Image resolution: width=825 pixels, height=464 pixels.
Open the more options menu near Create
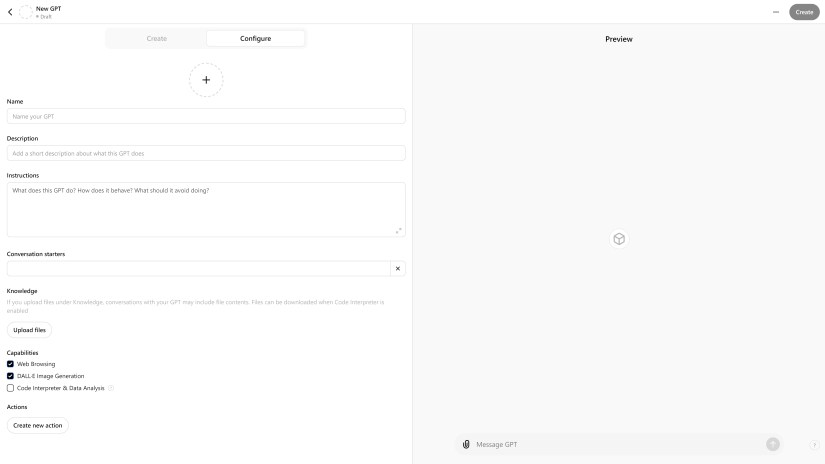[776, 12]
